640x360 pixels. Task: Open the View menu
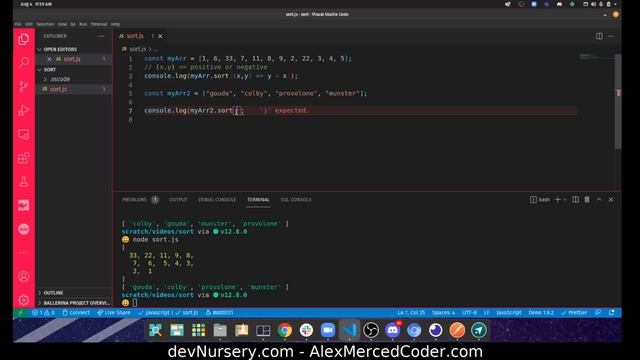[62, 24]
